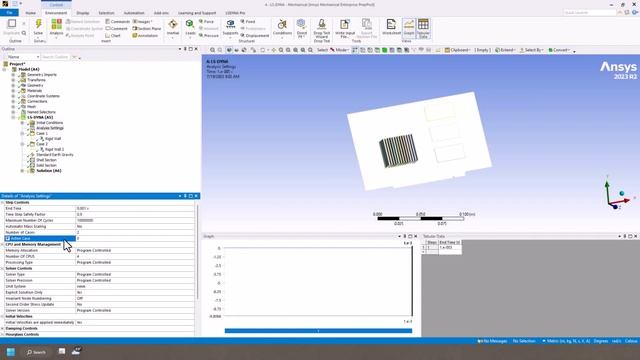Expand the Geometry Imports tree node
640x360 pixels.
[13, 75]
